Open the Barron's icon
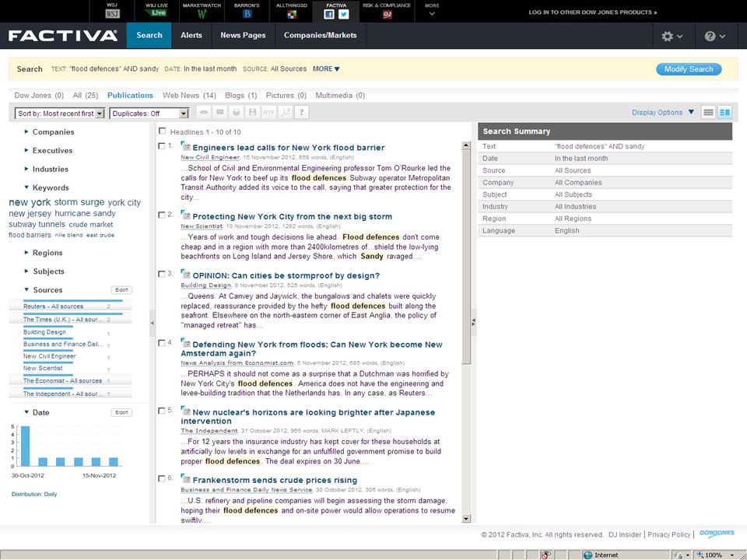The image size is (747, 560). pyautogui.click(x=247, y=14)
